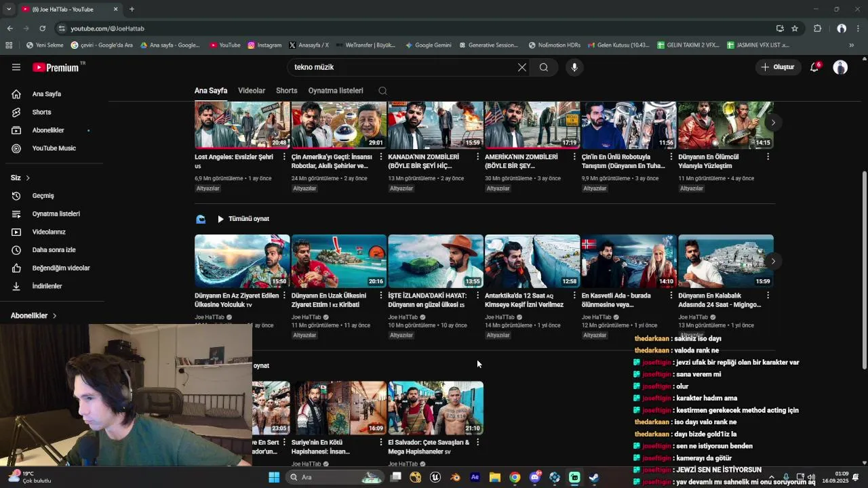This screenshot has height=488, width=868.
Task: Open options for 'Dünyanın En Ölümcül Yılanıyla' video
Action: point(768,157)
